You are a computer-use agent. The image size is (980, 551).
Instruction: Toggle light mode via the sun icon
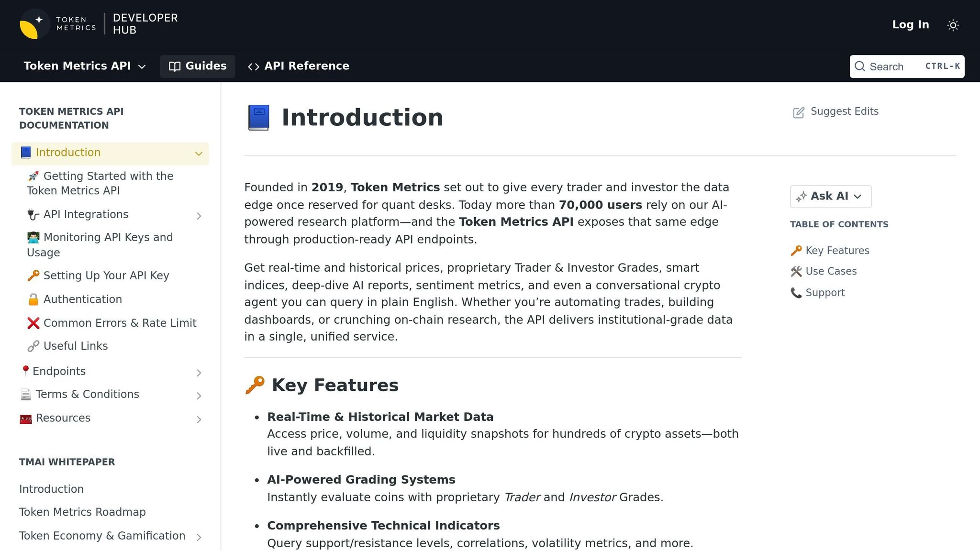pos(953,24)
